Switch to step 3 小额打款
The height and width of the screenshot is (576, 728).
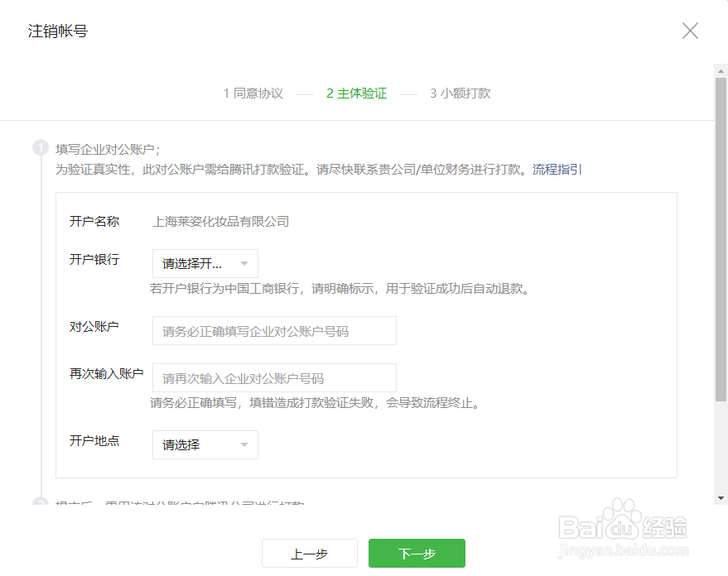[x=460, y=94]
